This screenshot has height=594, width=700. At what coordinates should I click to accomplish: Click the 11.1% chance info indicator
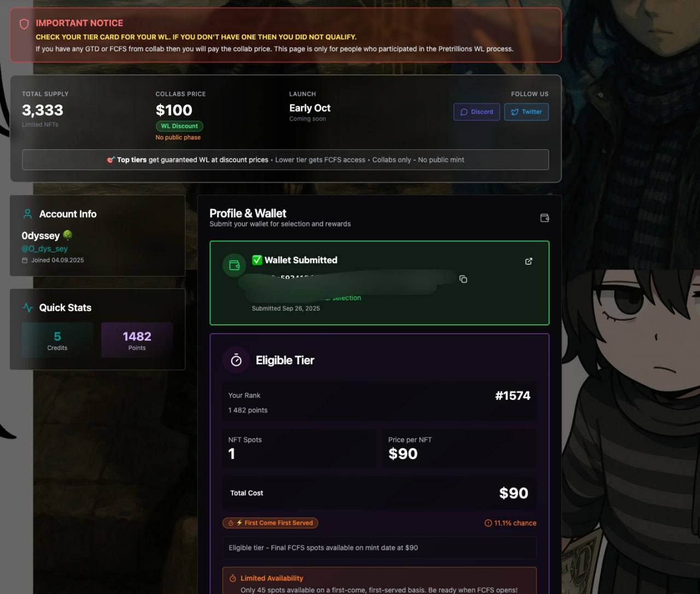coord(510,523)
